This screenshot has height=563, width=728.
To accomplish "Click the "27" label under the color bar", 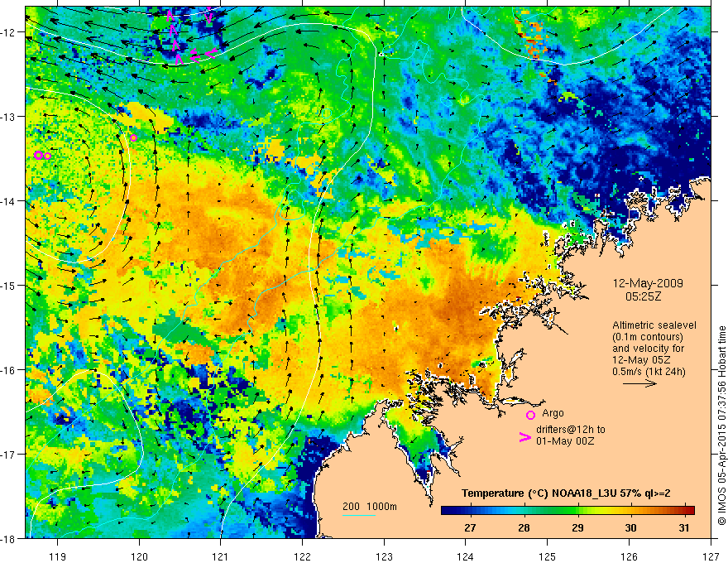I will tap(470, 528).
